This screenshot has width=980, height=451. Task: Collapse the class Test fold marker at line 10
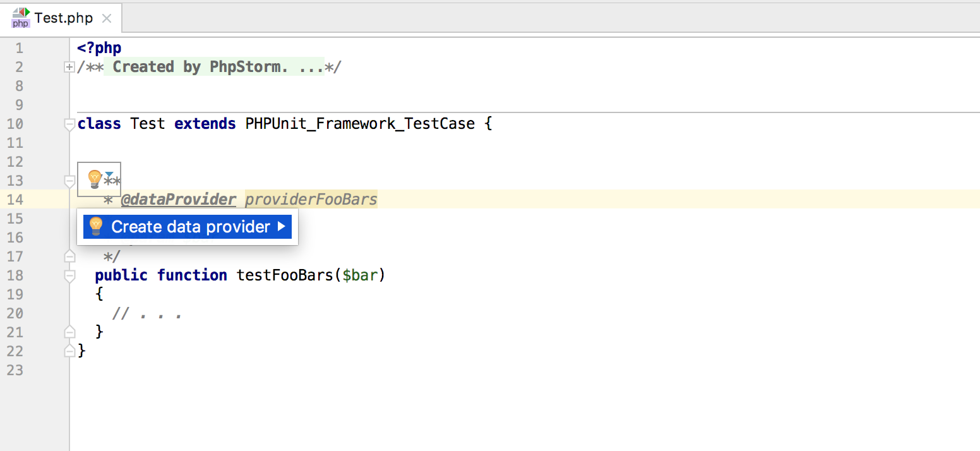pyautogui.click(x=69, y=124)
